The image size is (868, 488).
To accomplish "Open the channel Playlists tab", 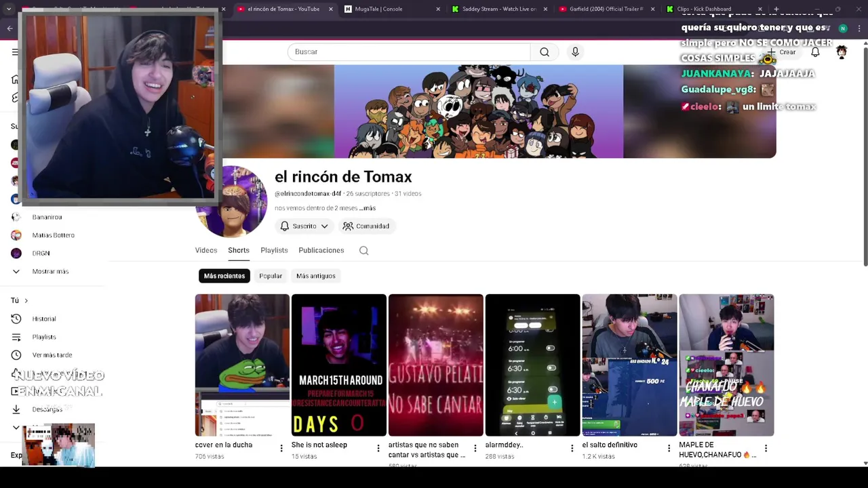I will 274,251.
